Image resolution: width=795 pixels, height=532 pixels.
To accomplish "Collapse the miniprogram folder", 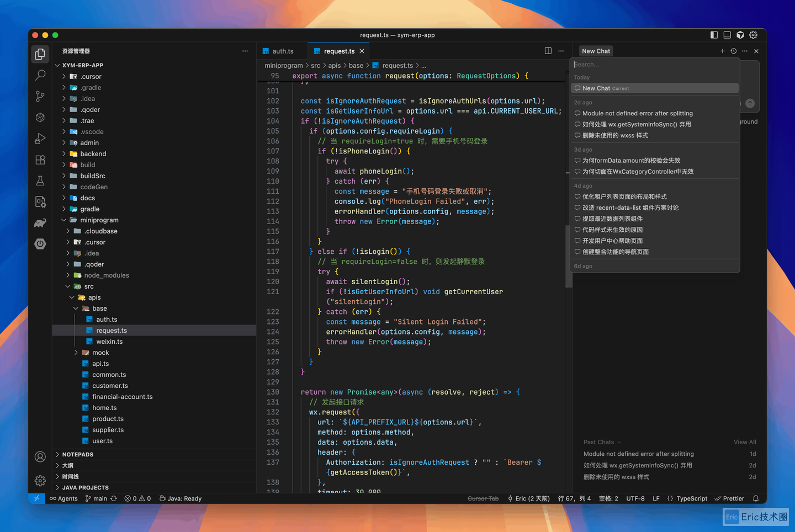I will pos(99,220).
